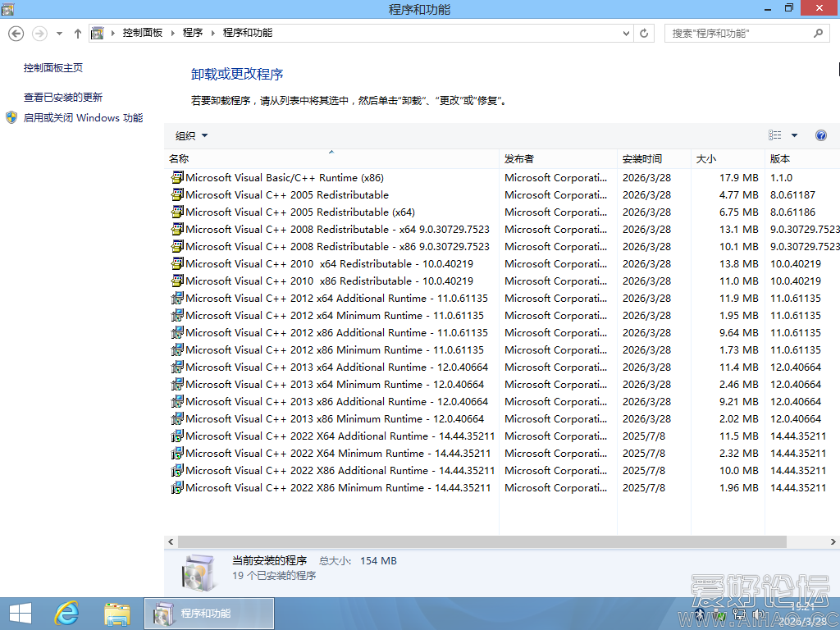Click 程序和功能 breadcrumb segment
The width and height of the screenshot is (840, 630).
coord(248,33)
